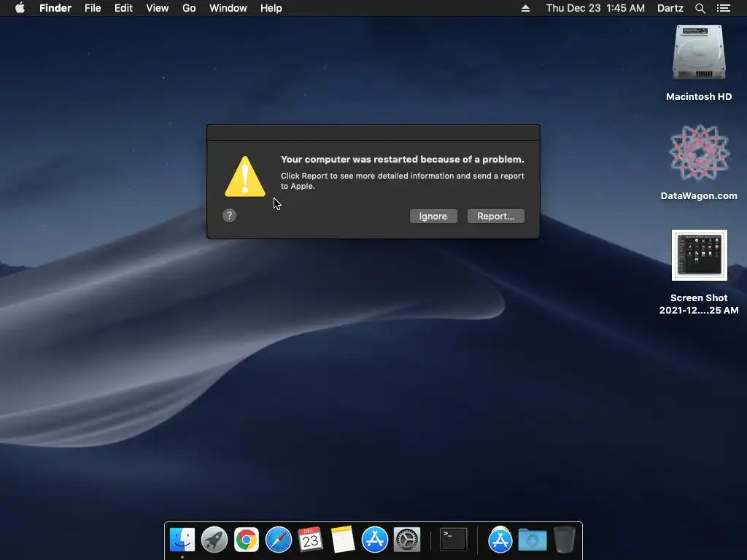
Task: Open the Applications stack in Dock
Action: point(500,540)
